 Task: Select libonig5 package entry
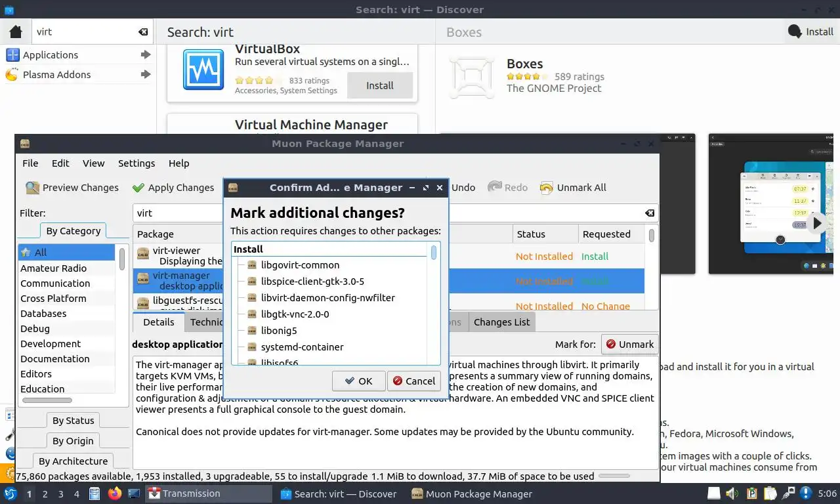(x=279, y=331)
